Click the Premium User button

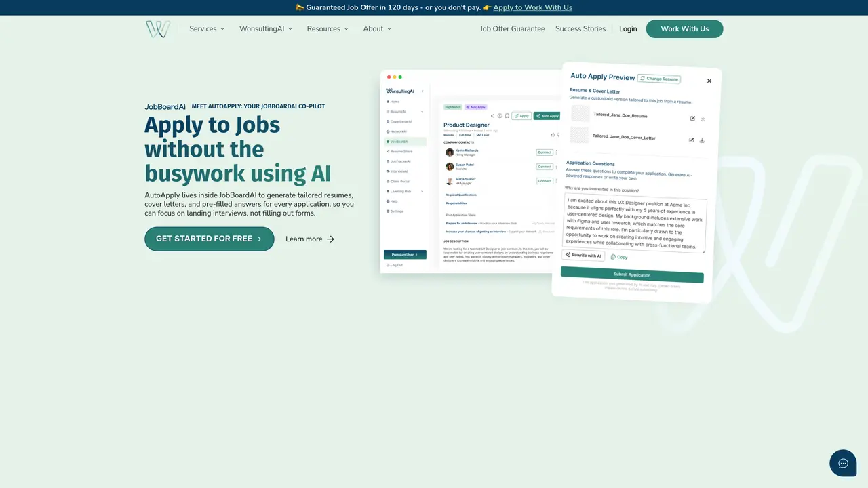[405, 255]
